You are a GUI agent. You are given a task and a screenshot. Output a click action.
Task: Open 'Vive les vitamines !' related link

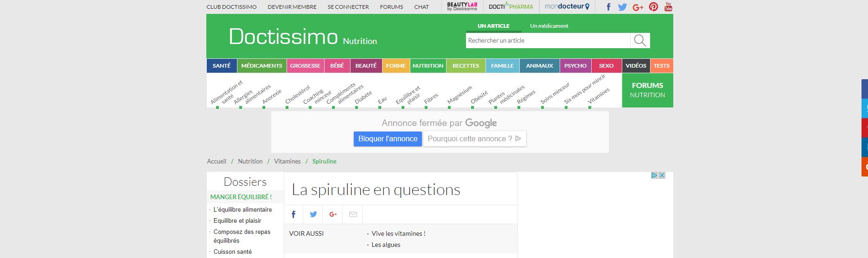[x=398, y=234]
